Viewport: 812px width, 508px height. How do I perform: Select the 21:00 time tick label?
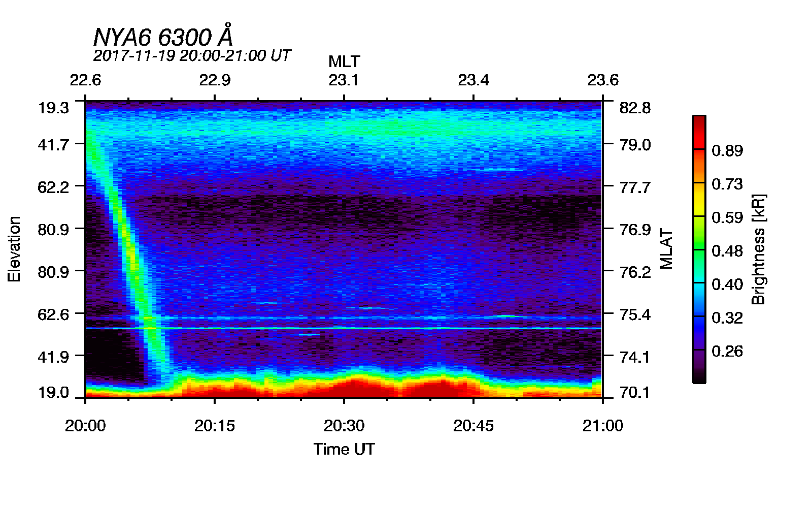click(x=603, y=426)
